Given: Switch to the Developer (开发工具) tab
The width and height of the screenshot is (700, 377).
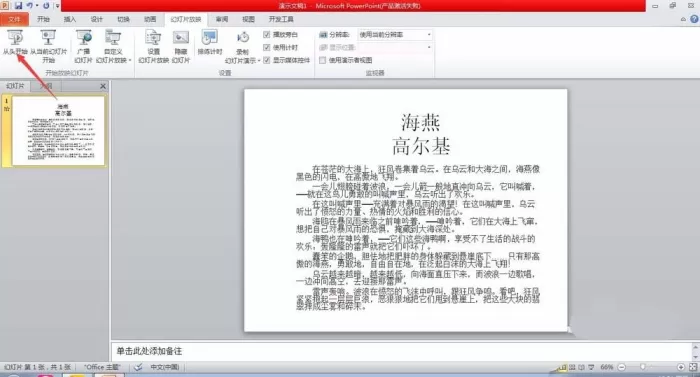Looking at the screenshot, I should (281, 19).
